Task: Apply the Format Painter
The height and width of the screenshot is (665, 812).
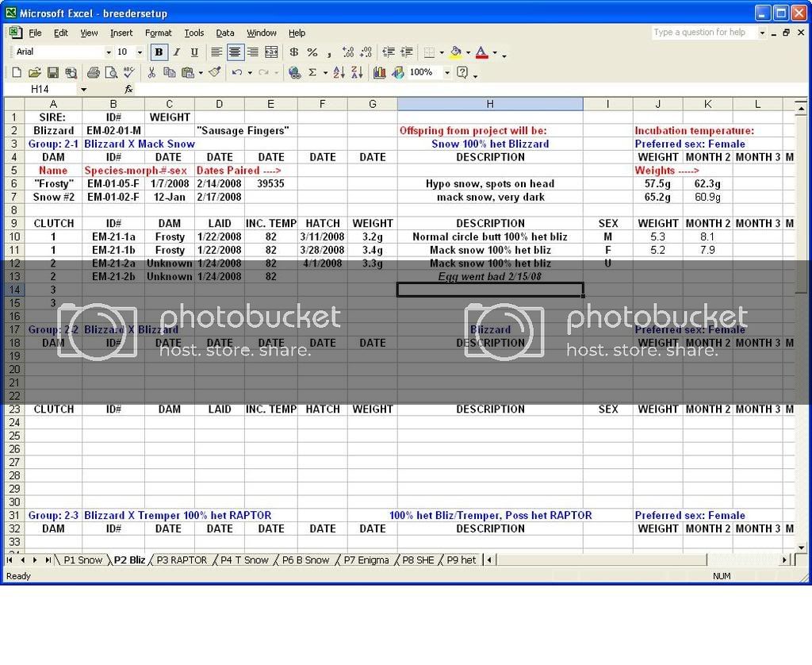Action: point(214,72)
